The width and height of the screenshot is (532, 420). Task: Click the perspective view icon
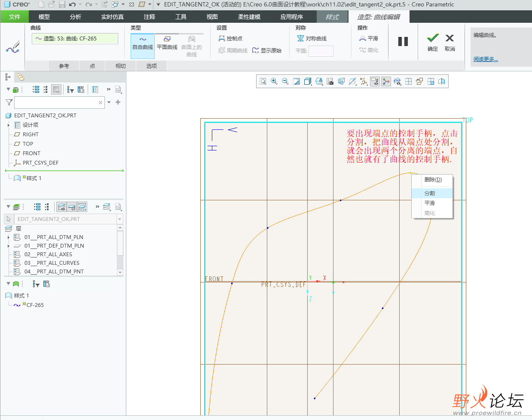click(x=341, y=81)
